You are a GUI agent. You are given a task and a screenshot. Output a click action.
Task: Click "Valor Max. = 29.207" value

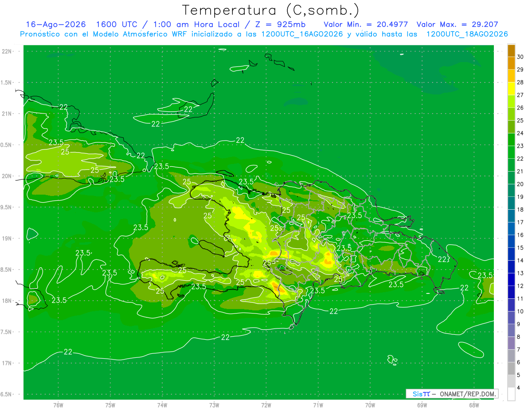(x=457, y=24)
